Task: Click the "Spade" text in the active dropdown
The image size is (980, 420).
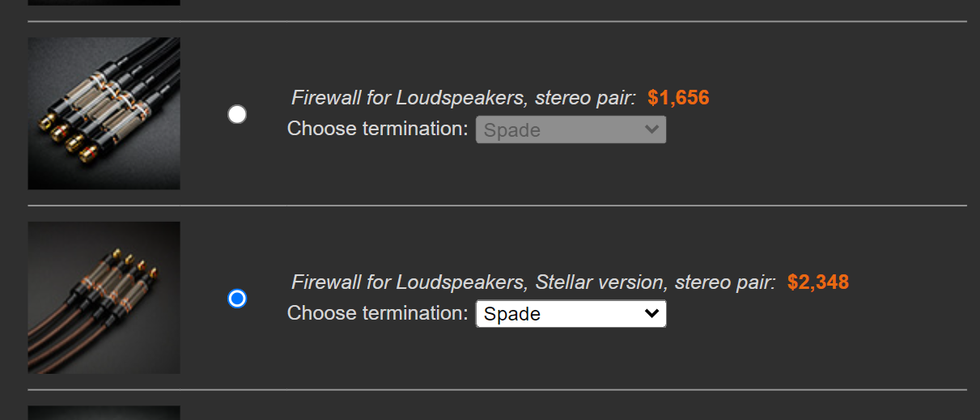Action: [x=512, y=315]
